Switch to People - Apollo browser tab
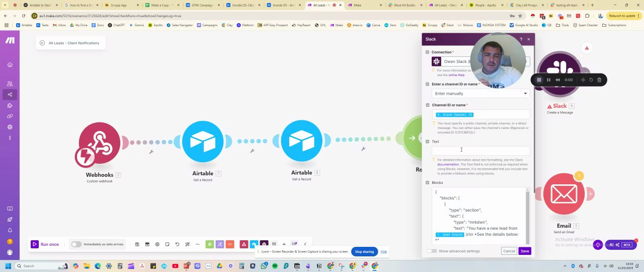644x272 pixels. click(486, 5)
